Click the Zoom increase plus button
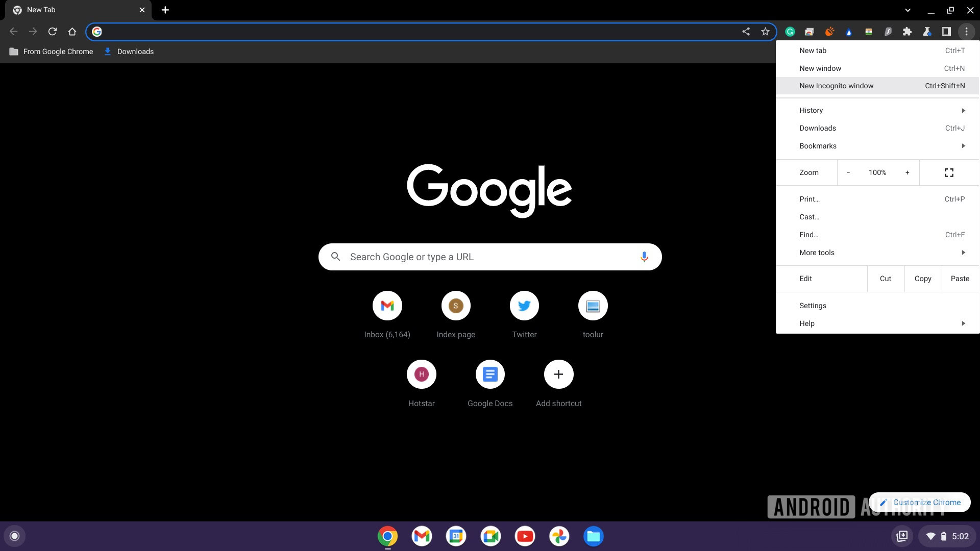980x551 pixels. 908,172
